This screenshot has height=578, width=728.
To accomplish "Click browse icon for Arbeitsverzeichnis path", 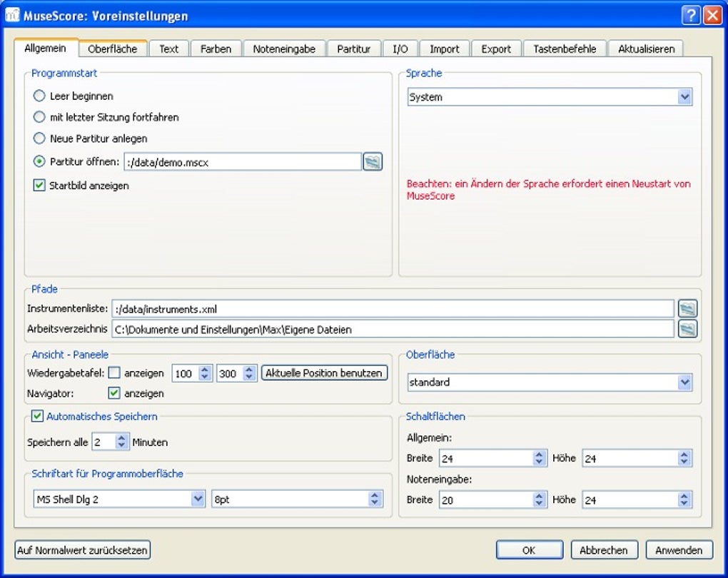I will tap(687, 329).
